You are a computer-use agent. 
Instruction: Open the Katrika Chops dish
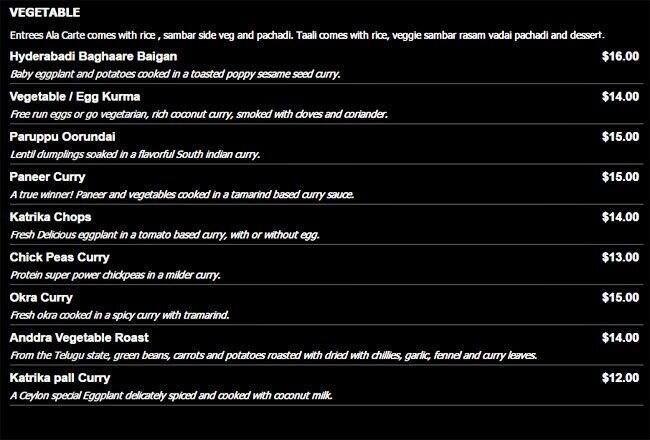50,216
